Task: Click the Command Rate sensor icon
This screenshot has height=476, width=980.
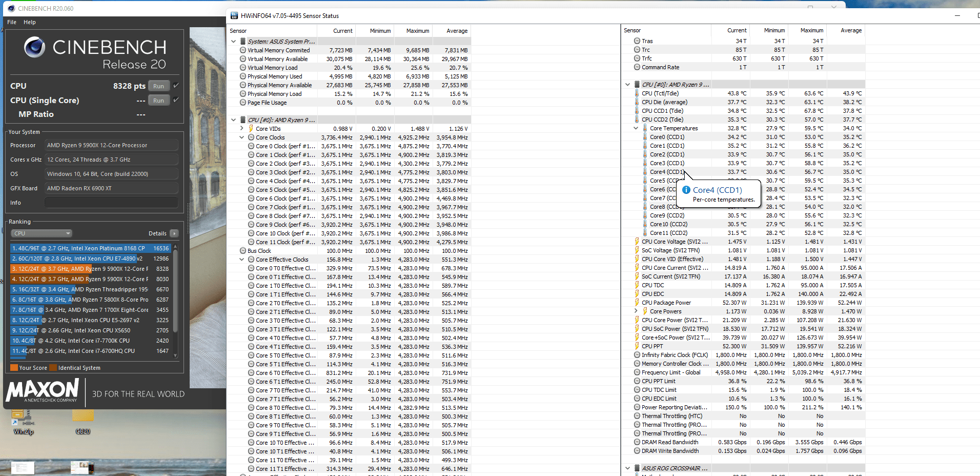Action: [637, 67]
